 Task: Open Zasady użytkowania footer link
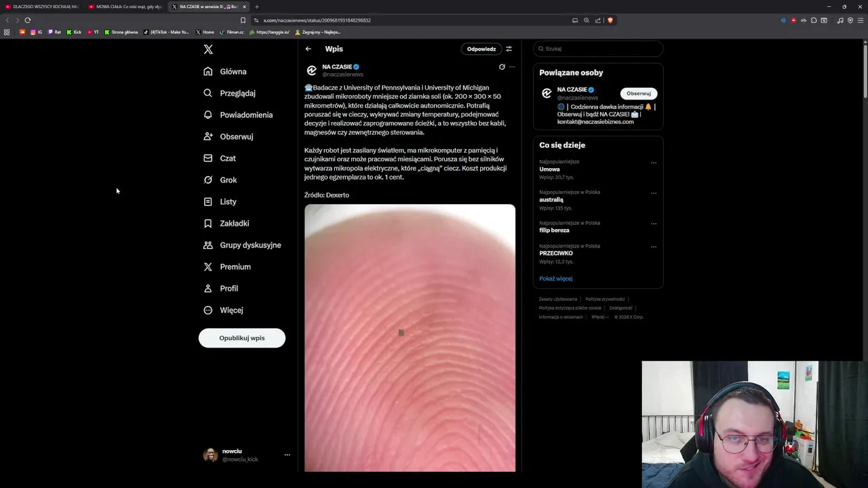[x=558, y=299]
